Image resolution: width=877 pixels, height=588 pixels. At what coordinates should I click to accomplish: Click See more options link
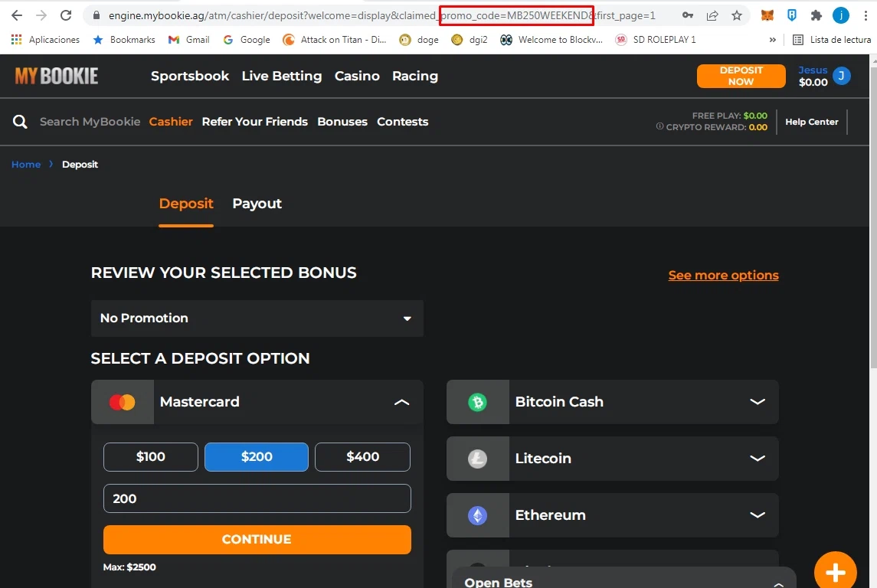[x=723, y=275]
